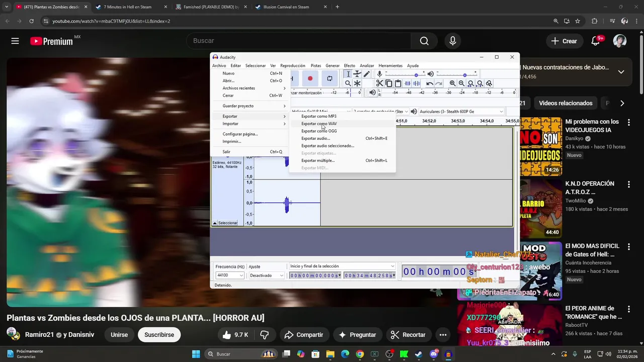
Task: Click the Recortar button
Action: pyautogui.click(x=408, y=335)
